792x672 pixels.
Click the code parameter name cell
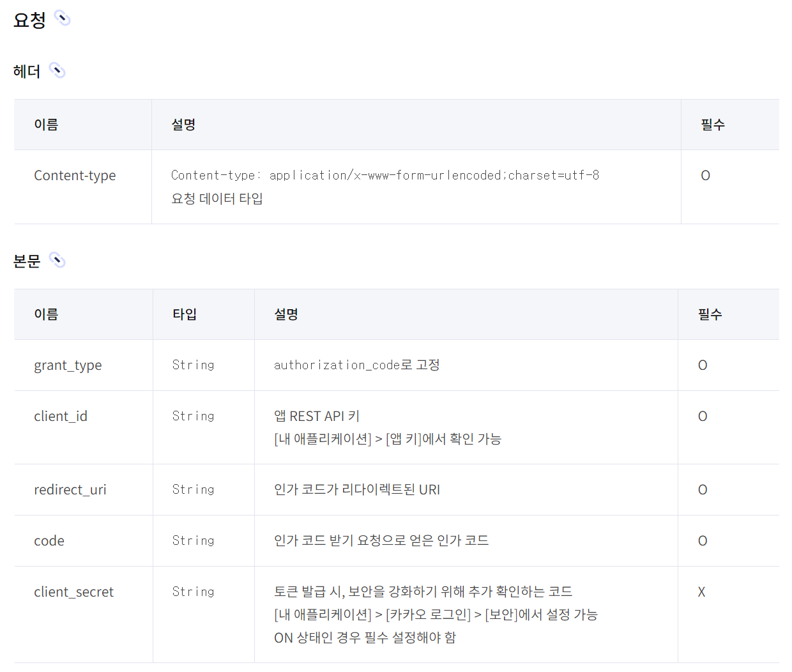click(x=49, y=541)
